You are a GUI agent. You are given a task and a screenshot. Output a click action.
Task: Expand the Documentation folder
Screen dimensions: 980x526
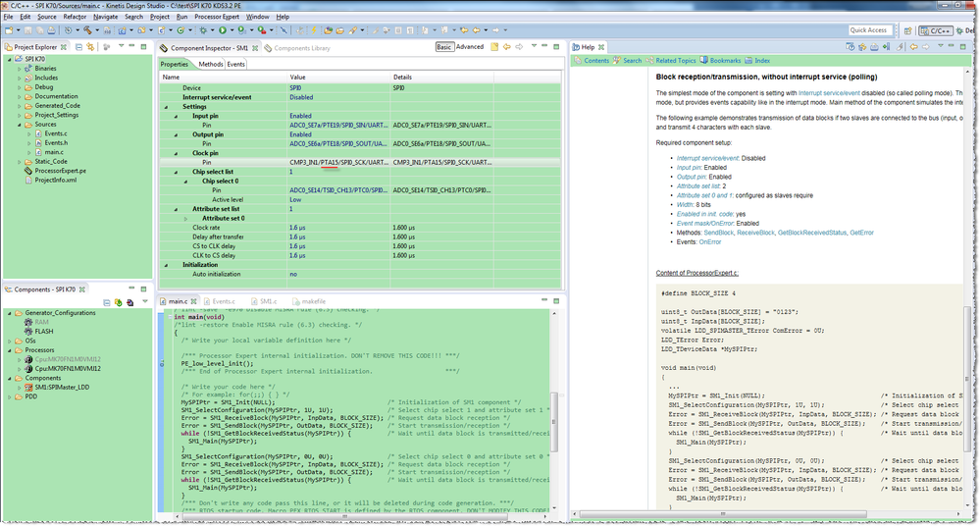(19, 96)
